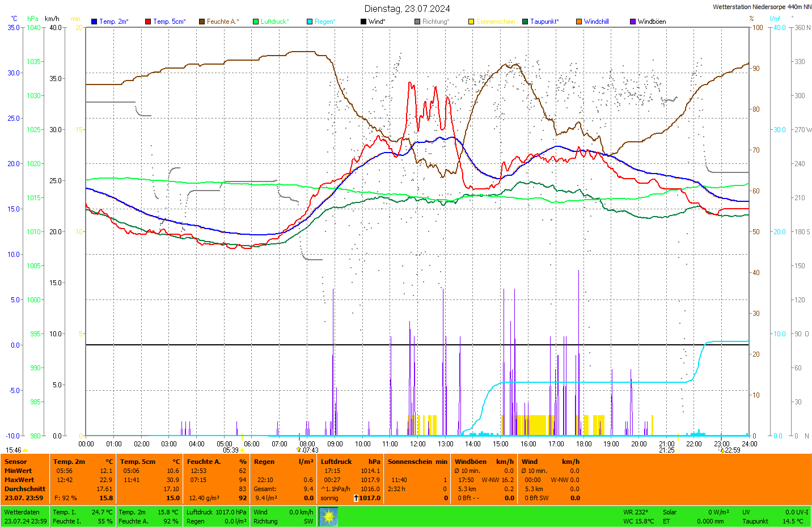Click the chart title Dienstag, 23.07.2024
This screenshot has height=528, width=812.
click(407, 9)
